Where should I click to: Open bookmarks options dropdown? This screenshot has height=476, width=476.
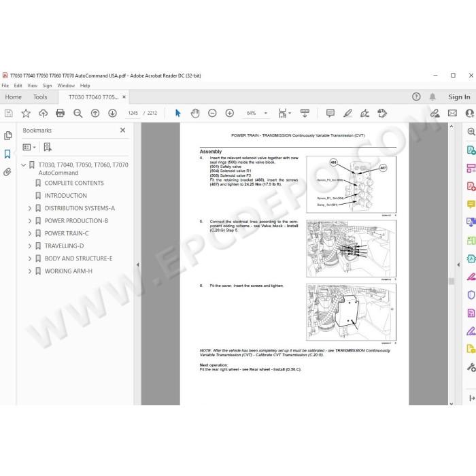click(x=29, y=148)
